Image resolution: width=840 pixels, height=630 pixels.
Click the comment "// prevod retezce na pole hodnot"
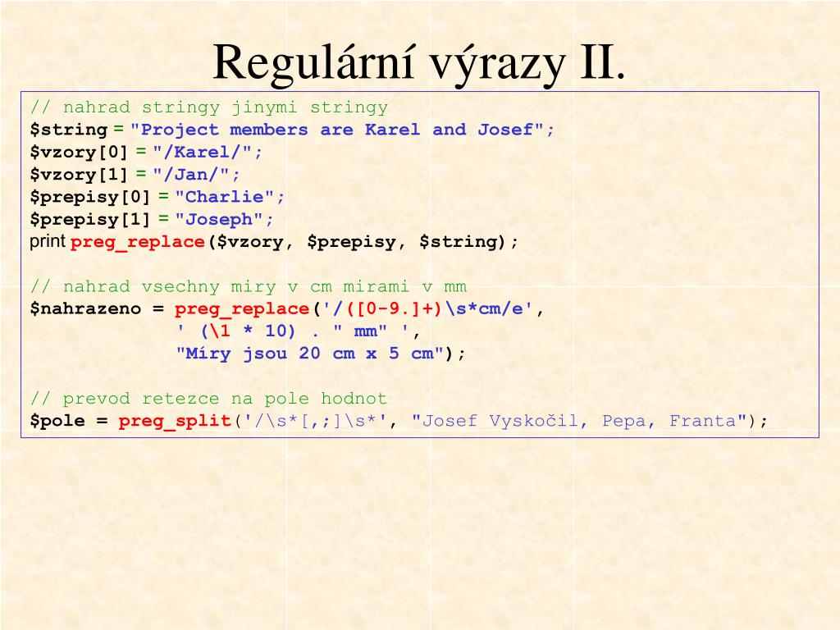pos(208,399)
